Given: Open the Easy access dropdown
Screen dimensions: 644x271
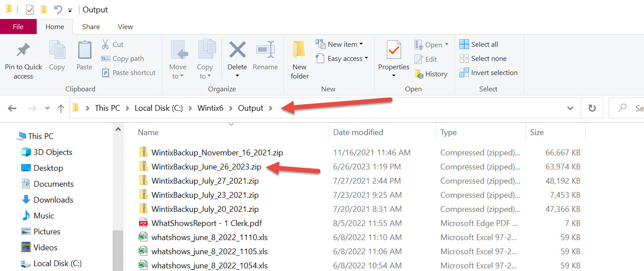Looking at the screenshot, I should click(342, 58).
